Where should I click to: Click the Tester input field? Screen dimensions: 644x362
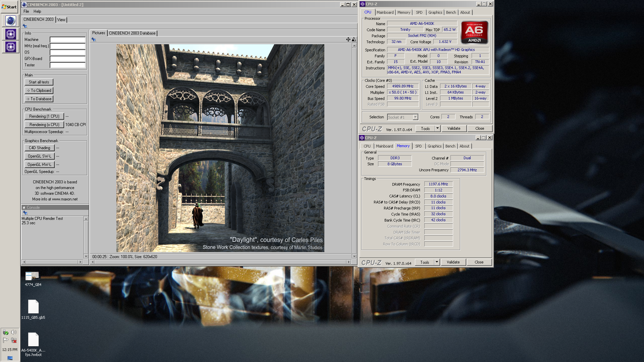tap(67, 65)
